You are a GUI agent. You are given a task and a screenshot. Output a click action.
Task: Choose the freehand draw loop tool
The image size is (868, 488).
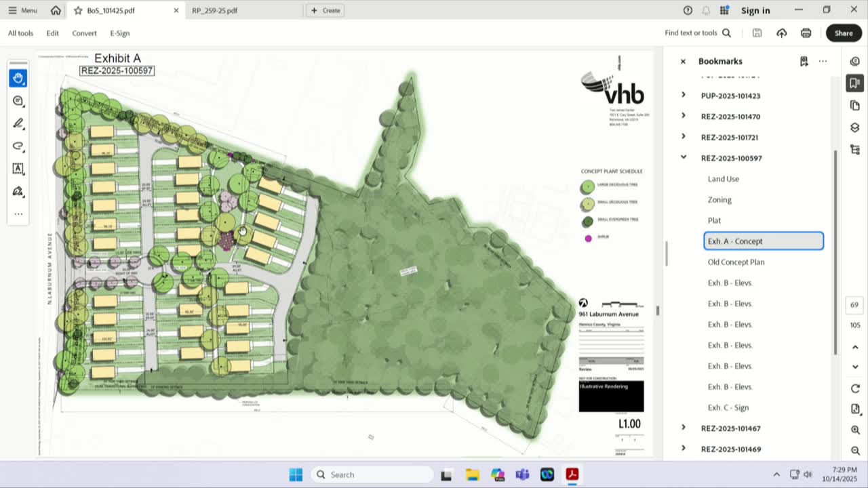(x=18, y=146)
